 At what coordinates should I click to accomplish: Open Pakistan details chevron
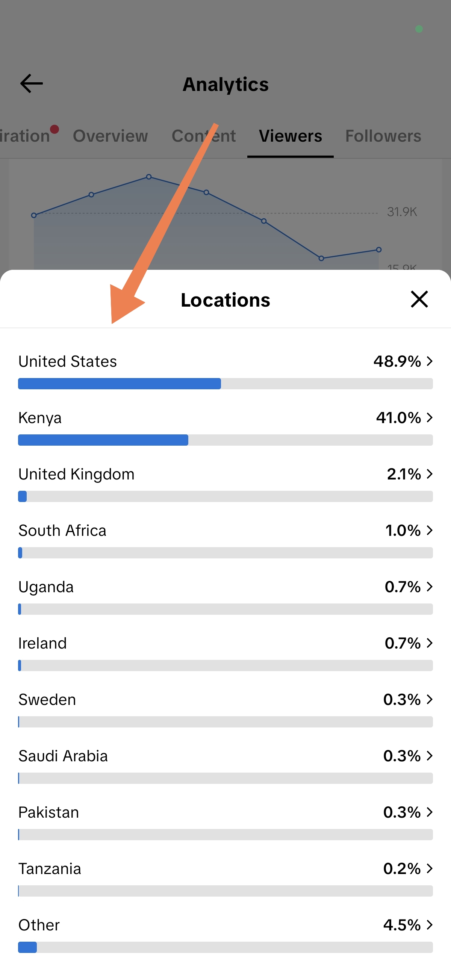pos(430,812)
